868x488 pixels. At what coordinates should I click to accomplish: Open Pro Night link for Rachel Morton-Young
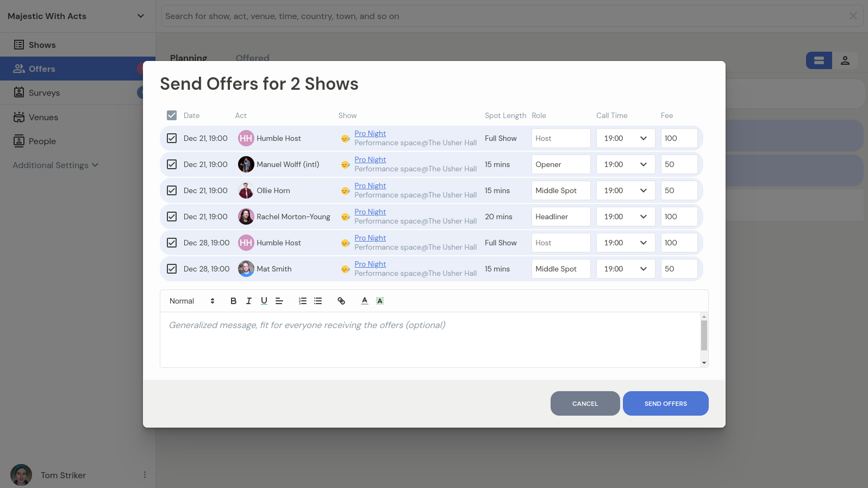tap(370, 212)
